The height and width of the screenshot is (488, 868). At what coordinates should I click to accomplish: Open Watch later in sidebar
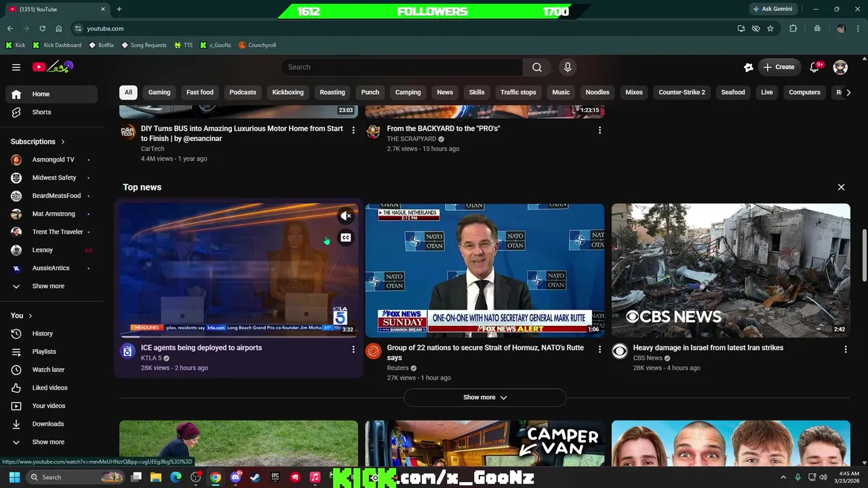(x=52, y=369)
